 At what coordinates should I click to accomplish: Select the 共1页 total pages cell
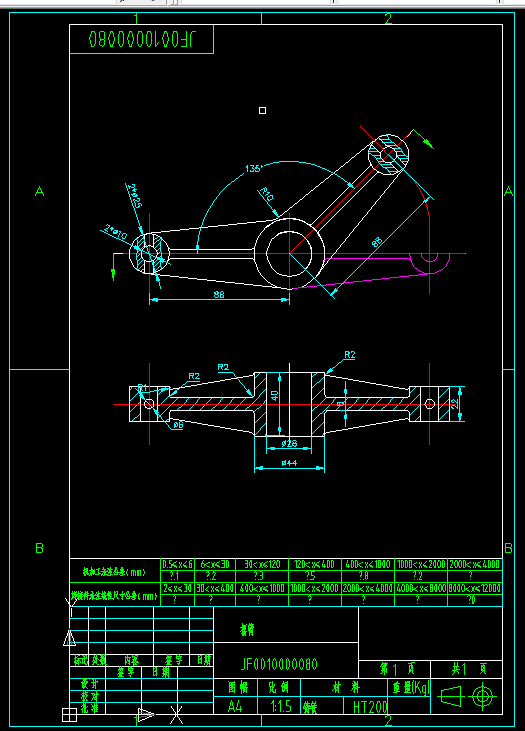point(467,669)
